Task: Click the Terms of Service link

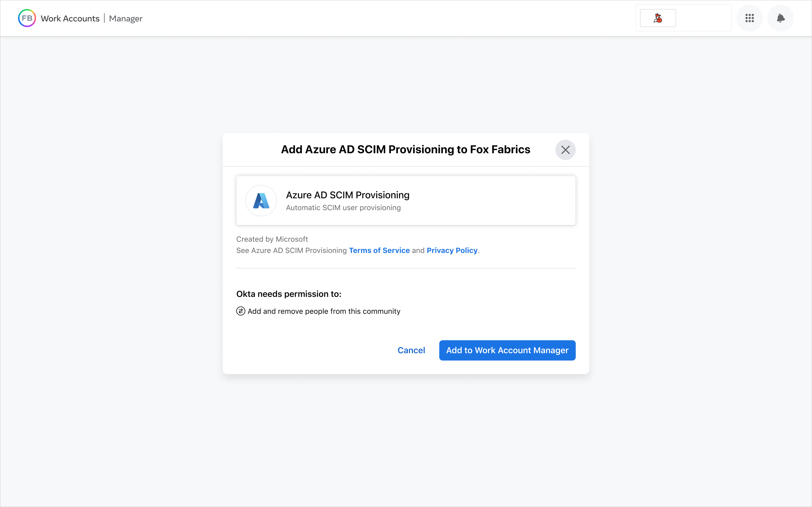Action: tap(379, 250)
